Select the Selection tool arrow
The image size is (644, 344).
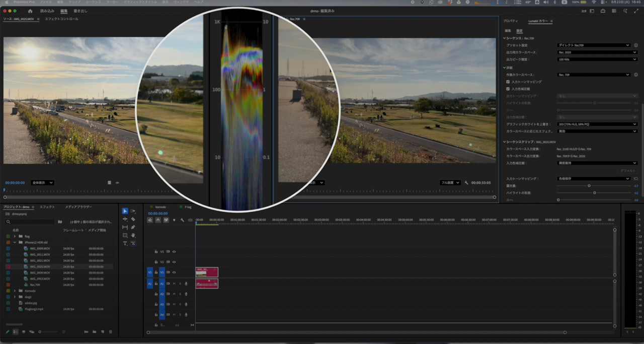point(125,211)
